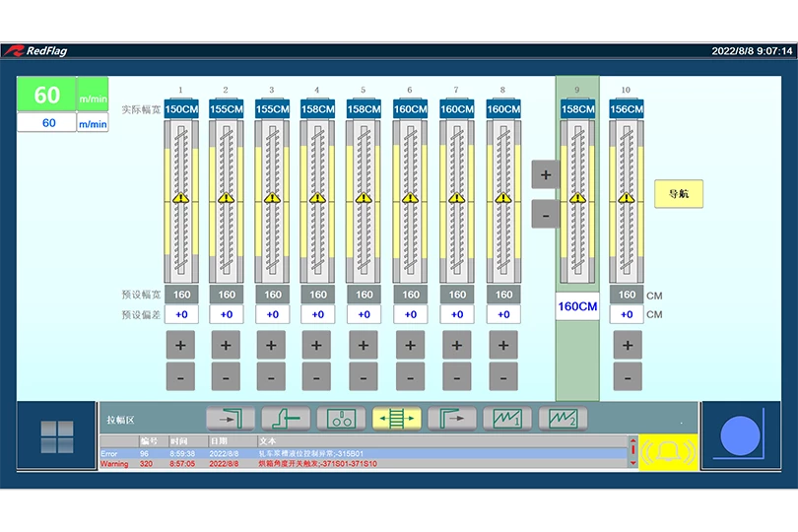
Task: Click the 156CM actual width on column 10
Action: (x=627, y=109)
